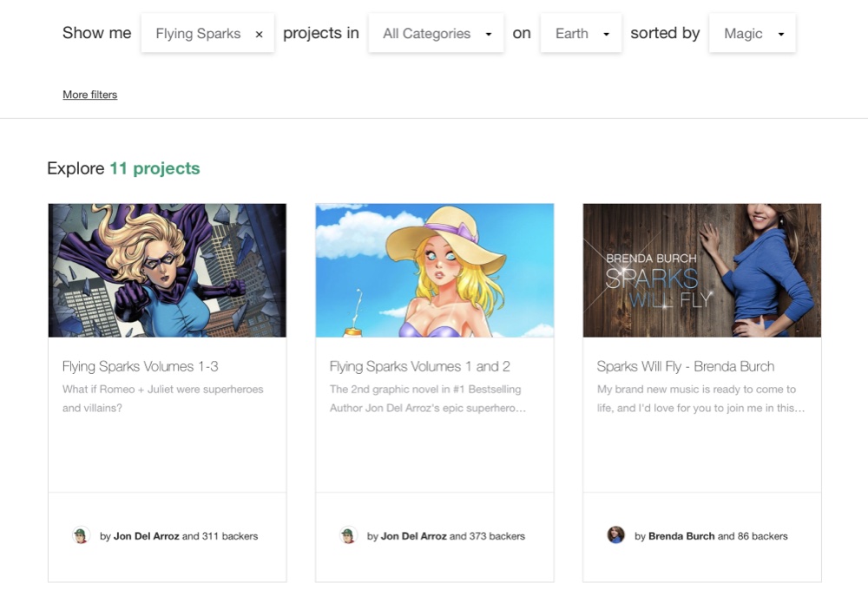Viewport: 868px width, 590px height.
Task: Open the Flying Sparks Volumes 1-3 title
Action: coord(140,366)
